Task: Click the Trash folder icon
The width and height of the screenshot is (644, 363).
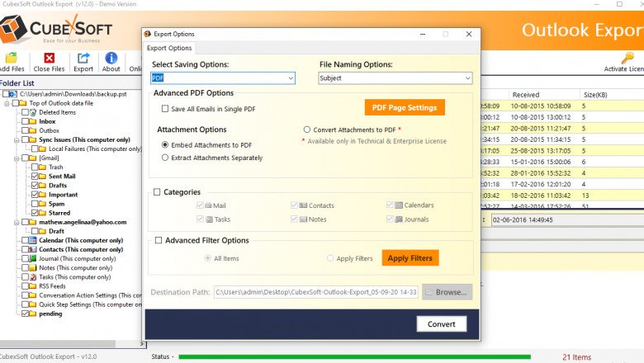Action: [42, 167]
